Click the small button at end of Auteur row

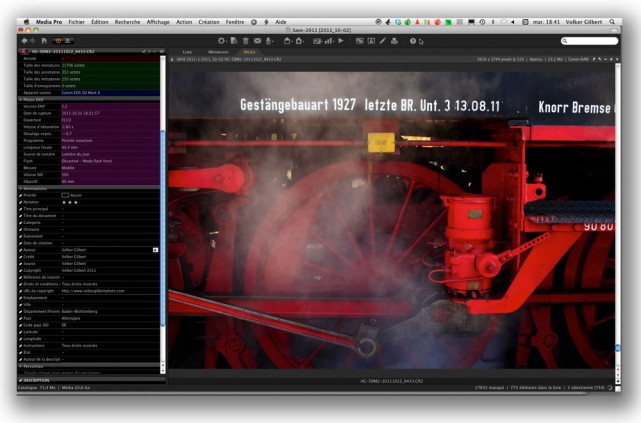[x=155, y=250]
